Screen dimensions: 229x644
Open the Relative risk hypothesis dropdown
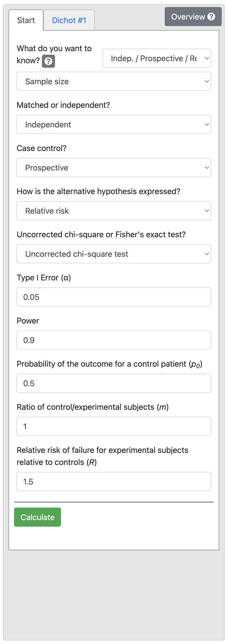pos(113,211)
